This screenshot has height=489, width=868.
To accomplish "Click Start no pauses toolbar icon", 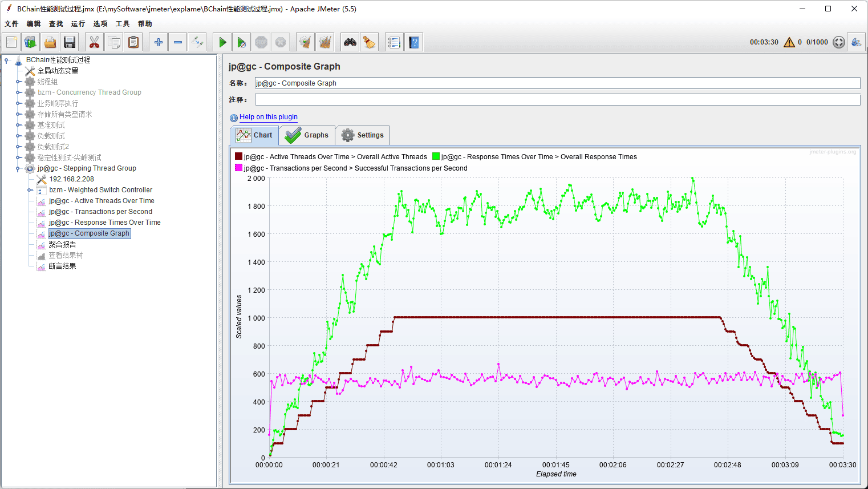I will (242, 42).
